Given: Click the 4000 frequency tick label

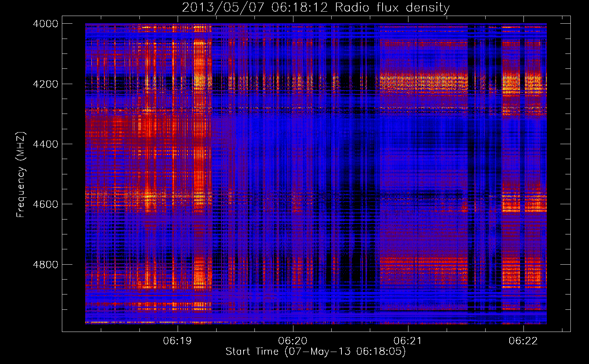Looking at the screenshot, I should [45, 24].
